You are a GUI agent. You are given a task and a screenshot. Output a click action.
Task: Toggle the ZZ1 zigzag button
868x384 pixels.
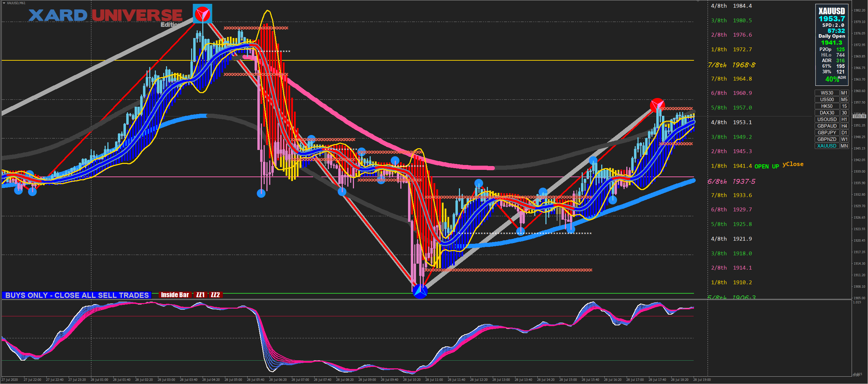tap(200, 295)
